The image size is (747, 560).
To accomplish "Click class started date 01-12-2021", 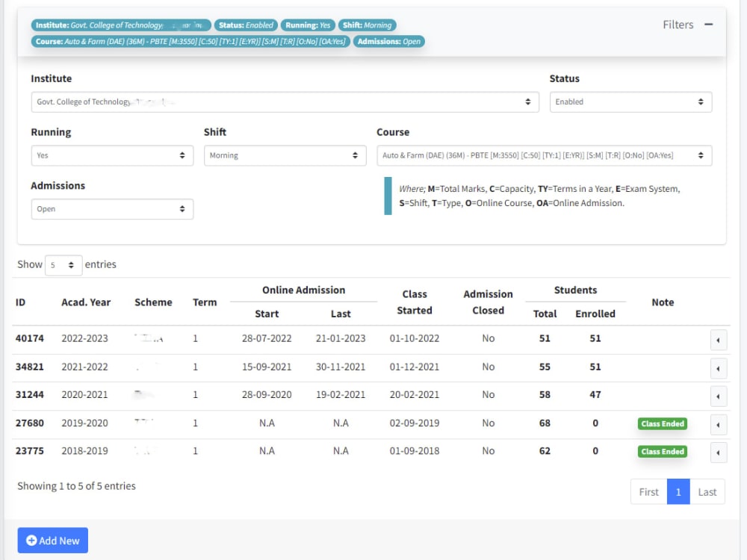I will (x=415, y=367).
